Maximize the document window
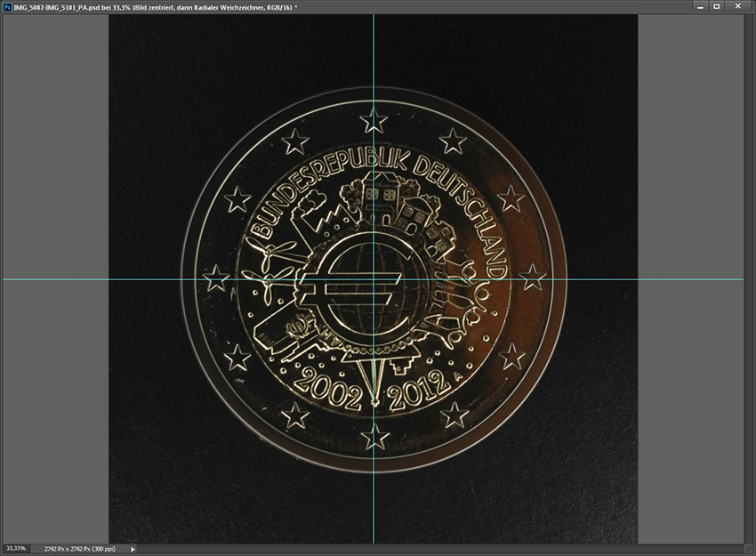The height and width of the screenshot is (556, 756). click(x=717, y=6)
